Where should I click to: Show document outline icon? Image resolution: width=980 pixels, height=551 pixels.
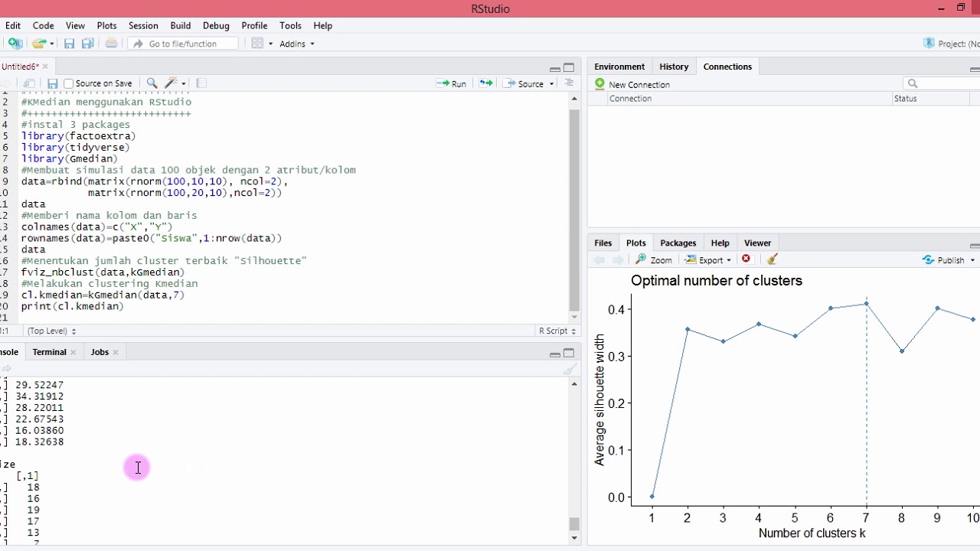pos(569,83)
